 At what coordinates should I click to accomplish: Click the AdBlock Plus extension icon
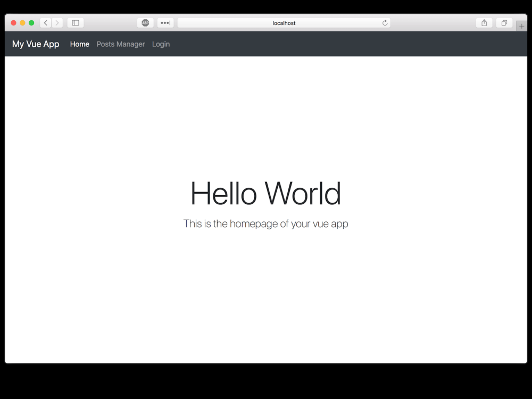[x=145, y=22]
